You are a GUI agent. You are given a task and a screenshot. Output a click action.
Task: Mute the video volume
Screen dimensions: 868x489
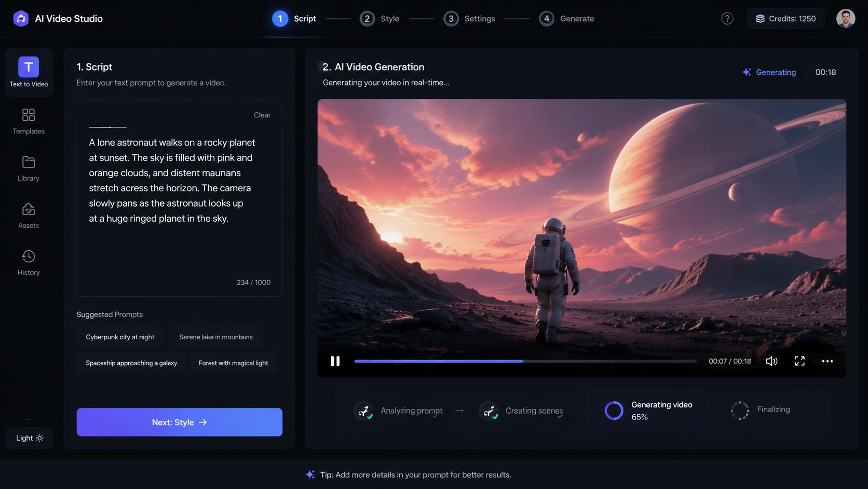[x=771, y=361]
